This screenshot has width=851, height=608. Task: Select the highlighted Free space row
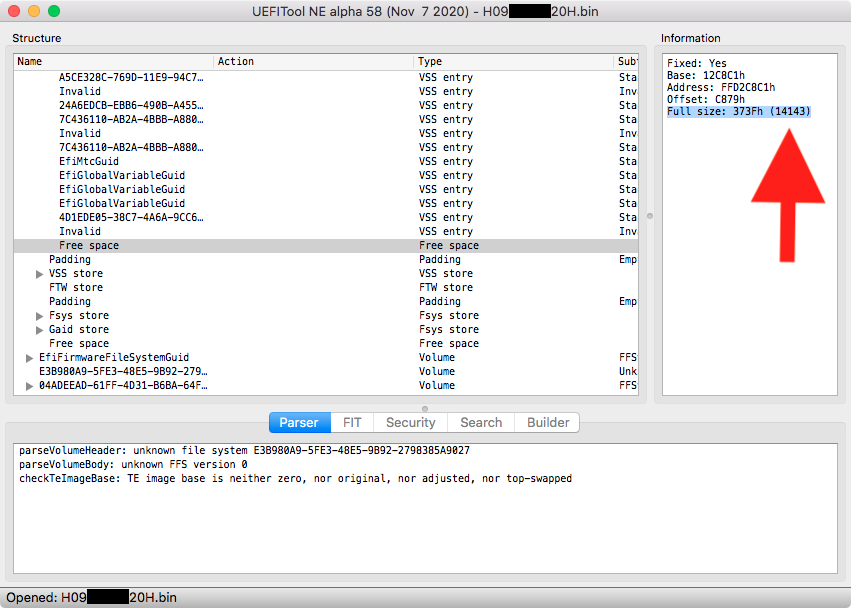pyautogui.click(x=326, y=245)
